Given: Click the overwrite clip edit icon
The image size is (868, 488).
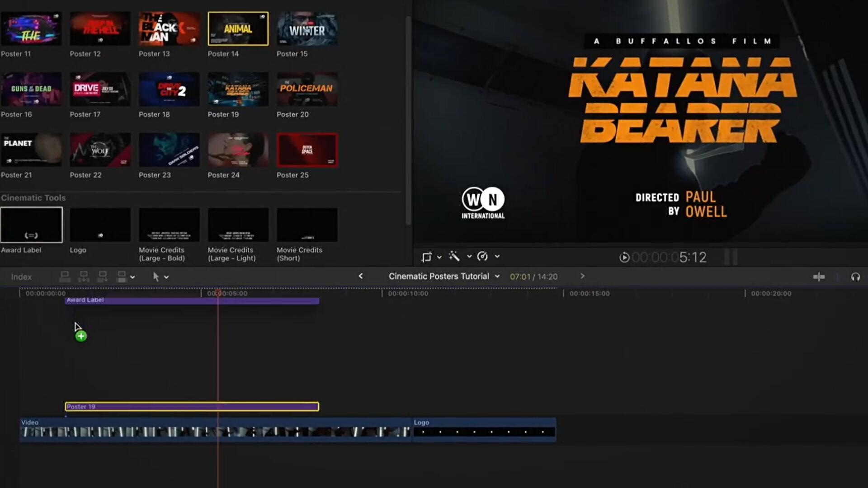Looking at the screenshot, I should [121, 277].
